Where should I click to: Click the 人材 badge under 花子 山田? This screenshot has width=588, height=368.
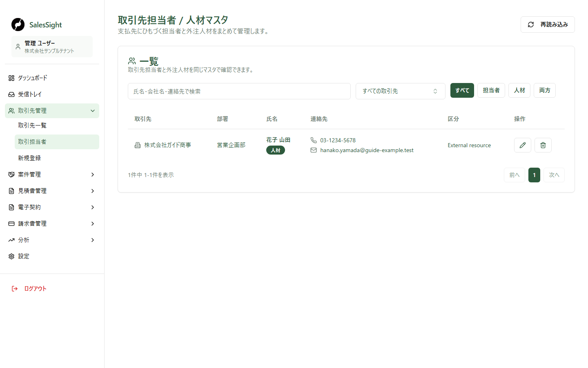[x=276, y=150]
